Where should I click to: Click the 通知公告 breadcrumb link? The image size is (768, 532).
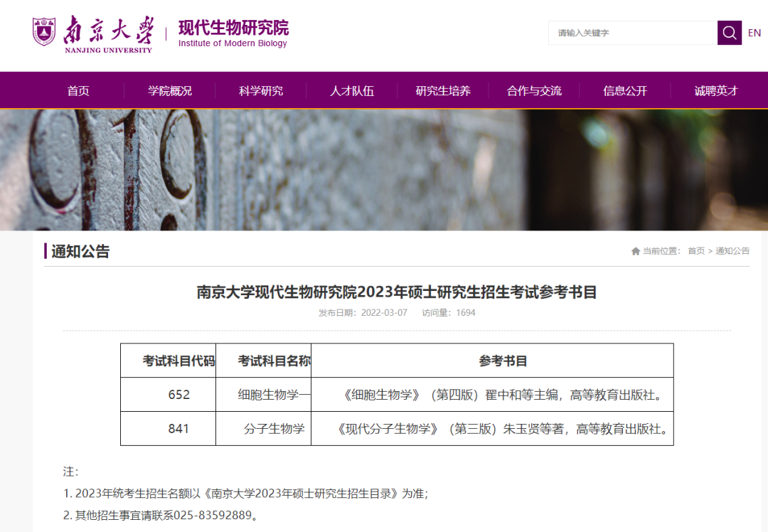coord(732,250)
